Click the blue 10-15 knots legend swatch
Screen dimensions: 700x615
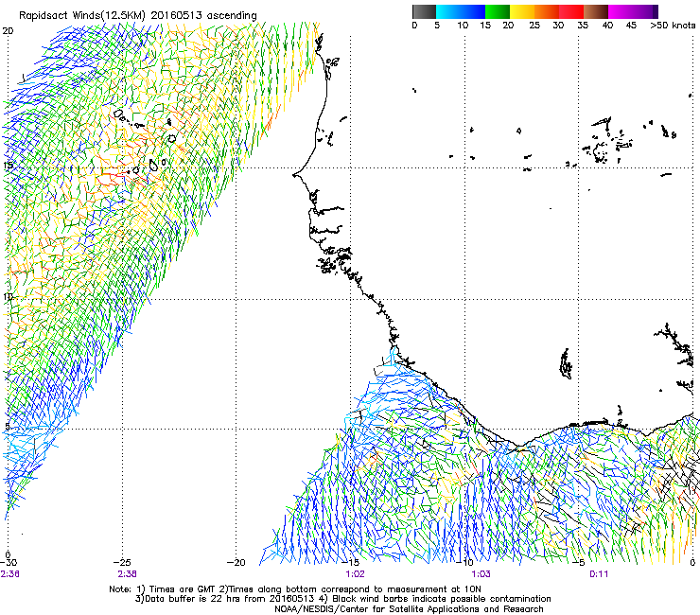473,11
